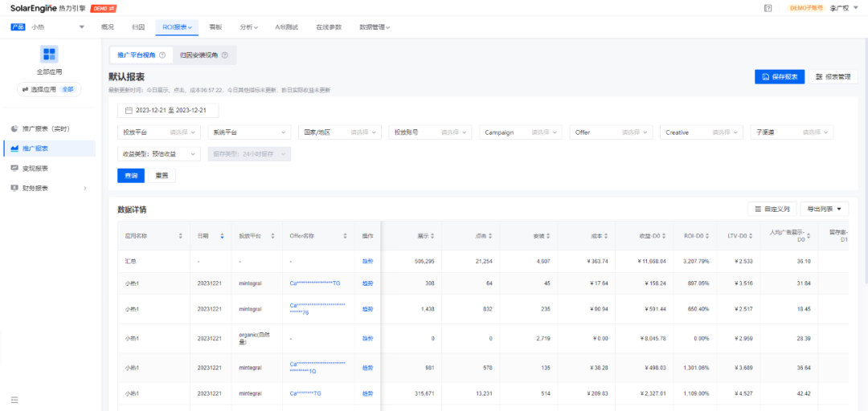Open the 投放账号 filter dropdown
Viewport: 868px width, 411px height.
coord(430,132)
